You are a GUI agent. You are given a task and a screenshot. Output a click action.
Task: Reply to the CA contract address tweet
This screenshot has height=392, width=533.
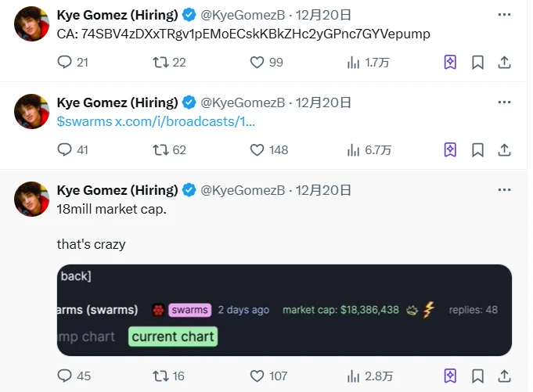pyautogui.click(x=64, y=63)
